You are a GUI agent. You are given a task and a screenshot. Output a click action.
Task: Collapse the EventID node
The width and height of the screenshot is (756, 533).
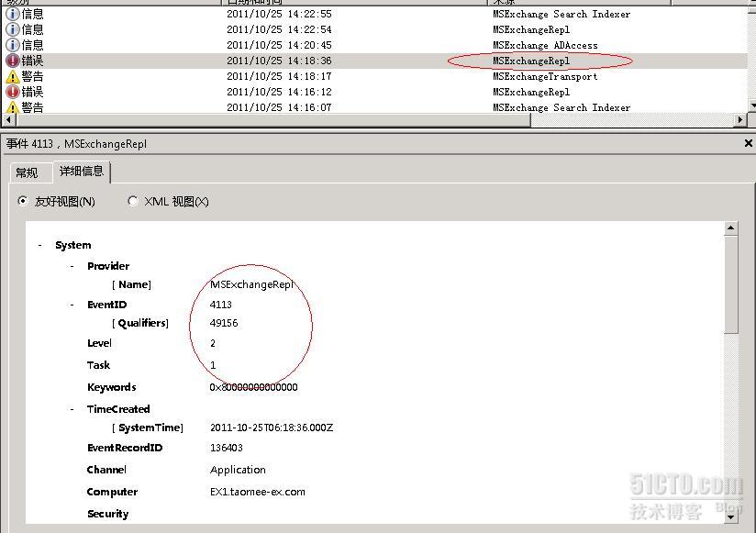point(72,305)
